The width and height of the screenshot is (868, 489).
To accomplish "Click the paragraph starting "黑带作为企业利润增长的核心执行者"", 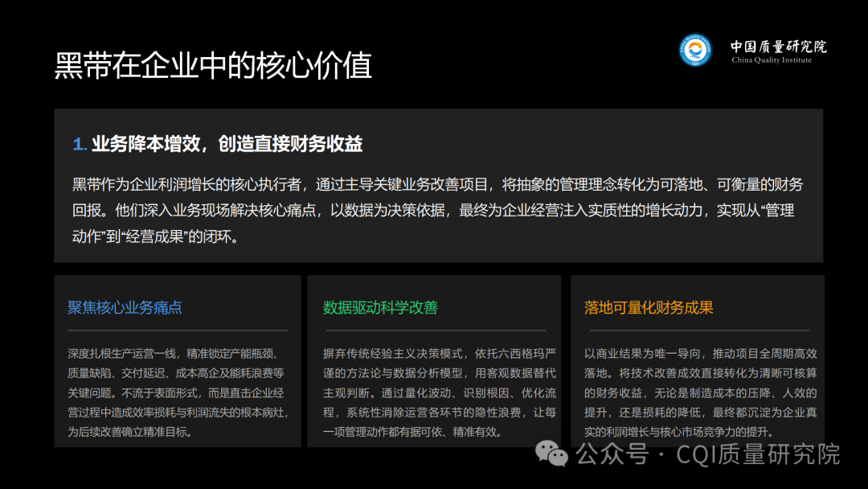I will pos(437,211).
